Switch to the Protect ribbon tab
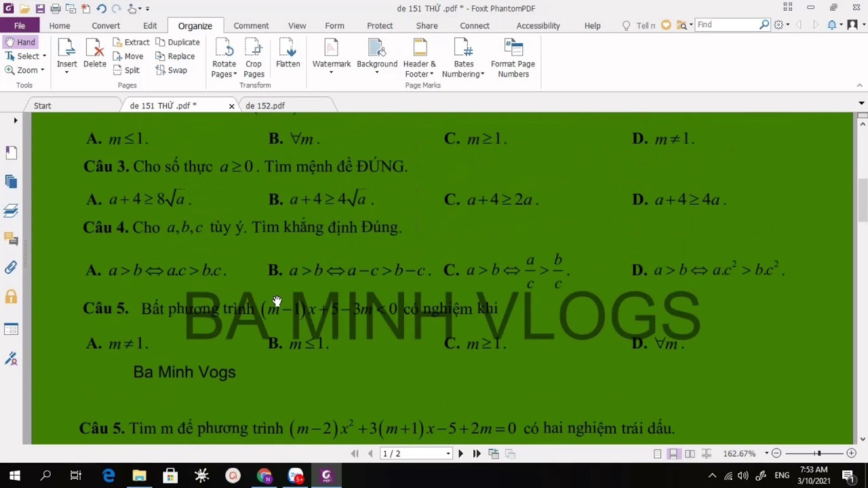This screenshot has width=868, height=488. 380,26
